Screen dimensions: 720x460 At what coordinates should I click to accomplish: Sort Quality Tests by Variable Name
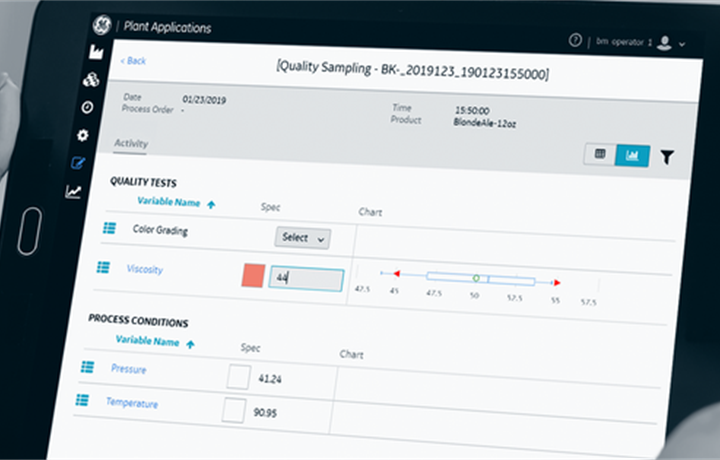169,202
